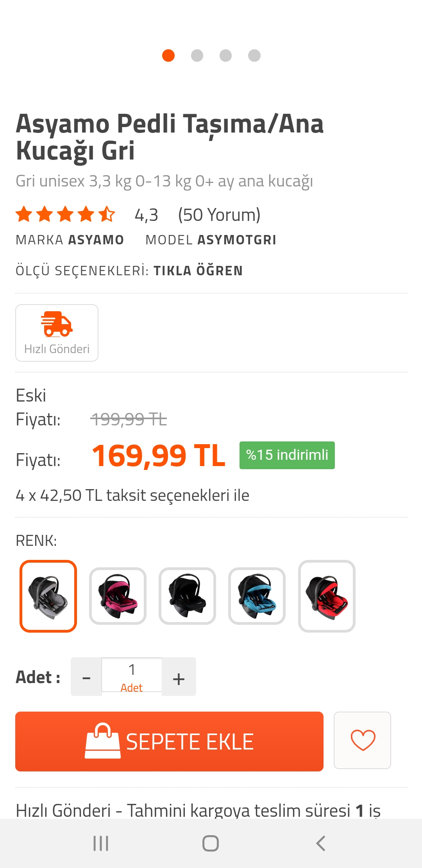This screenshot has height=868, width=422.
Task: Choose the black car seat color
Action: pyautogui.click(x=187, y=596)
